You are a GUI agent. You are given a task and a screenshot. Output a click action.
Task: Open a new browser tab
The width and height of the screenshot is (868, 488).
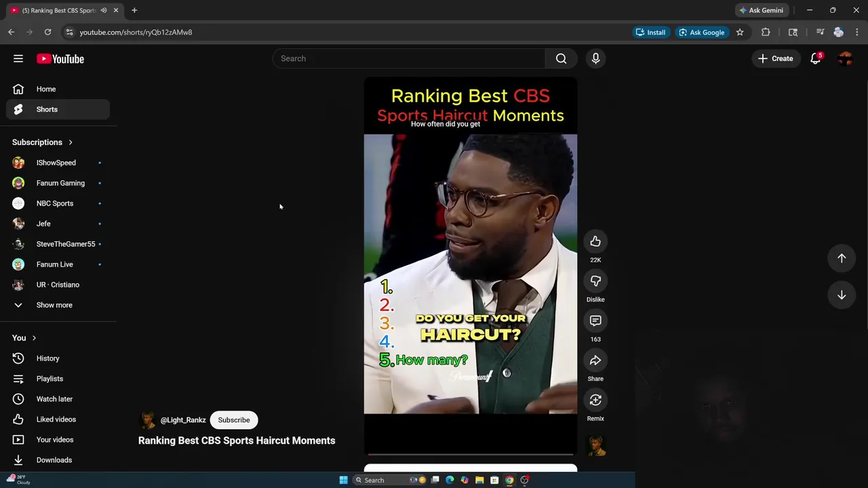[134, 10]
